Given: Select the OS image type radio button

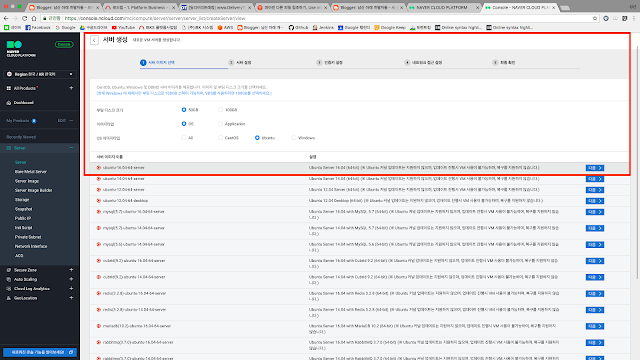Looking at the screenshot, I should [184, 124].
